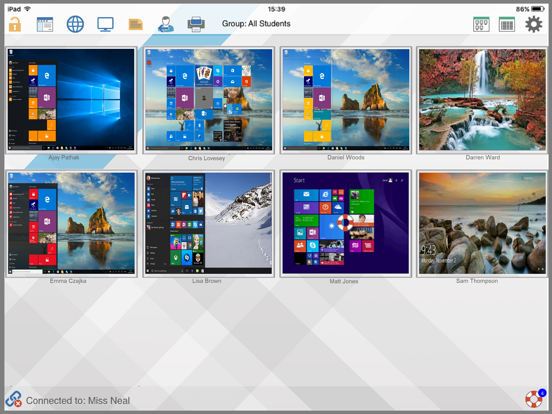552x414 pixels.
Task: Tap the Wi-Fi icon in status bar
Action: click(x=27, y=9)
